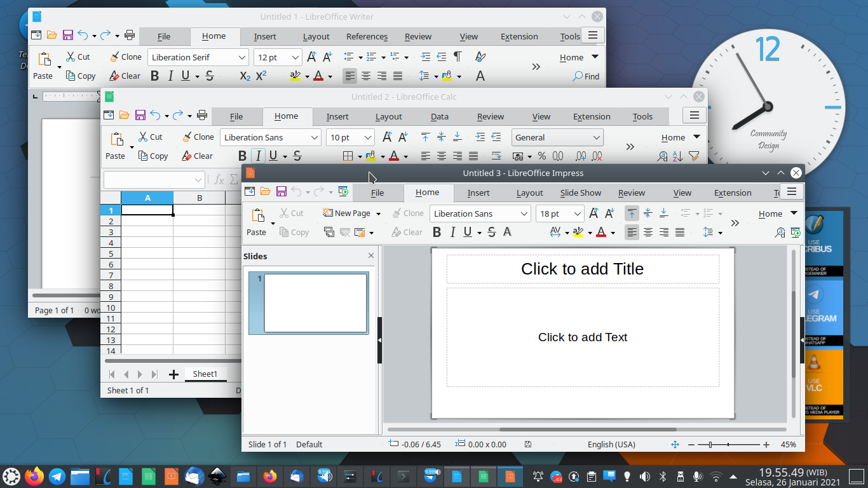Apply the red font color in Calc
This screenshot has height=488, width=868.
tap(393, 156)
